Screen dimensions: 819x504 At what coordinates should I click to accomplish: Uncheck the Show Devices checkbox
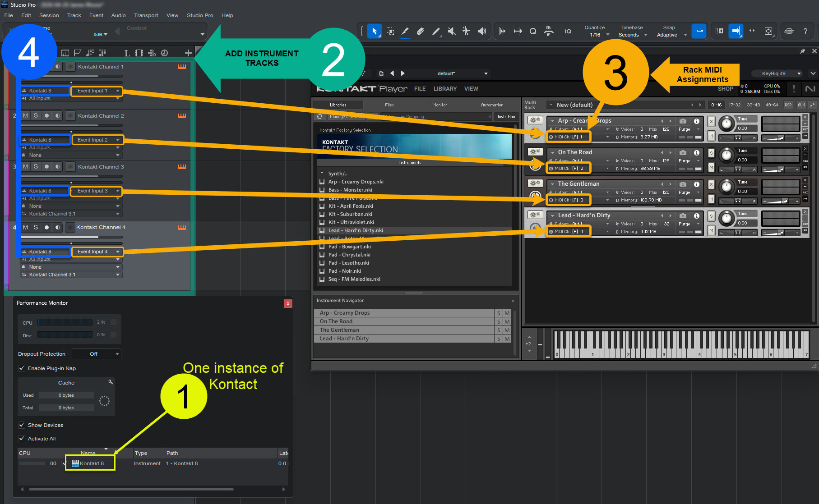pos(22,425)
